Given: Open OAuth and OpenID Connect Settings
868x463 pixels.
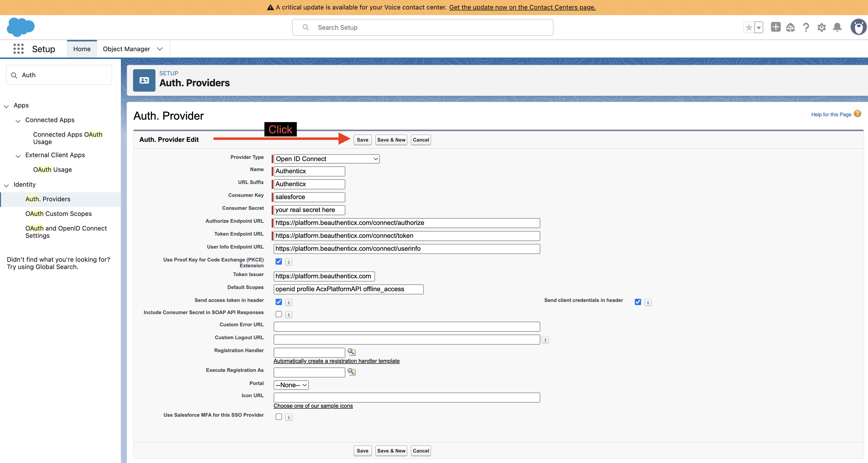Looking at the screenshot, I should pos(66,232).
